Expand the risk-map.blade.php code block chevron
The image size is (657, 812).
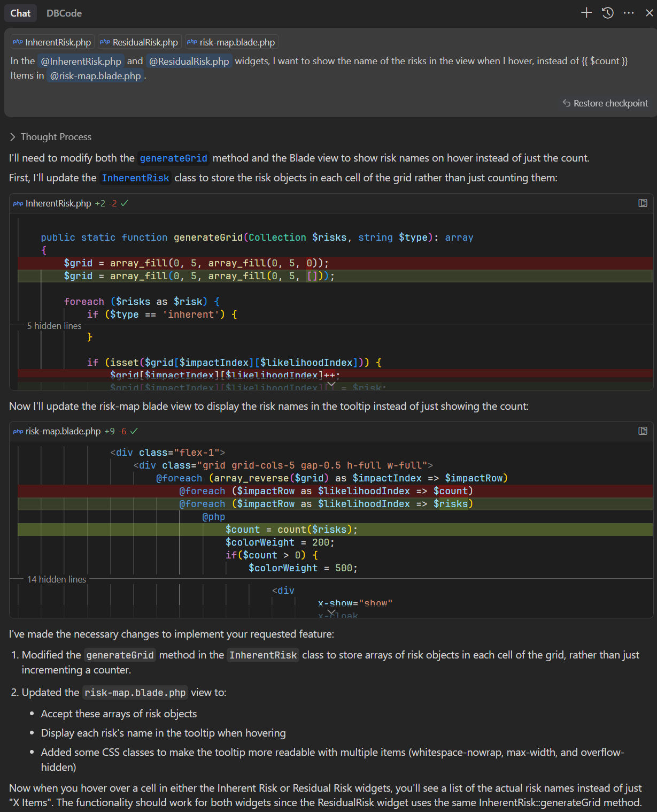pyautogui.click(x=331, y=611)
